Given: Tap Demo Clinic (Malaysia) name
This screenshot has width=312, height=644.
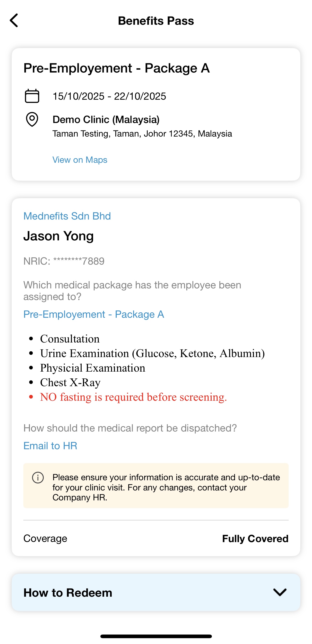Looking at the screenshot, I should click(x=106, y=120).
